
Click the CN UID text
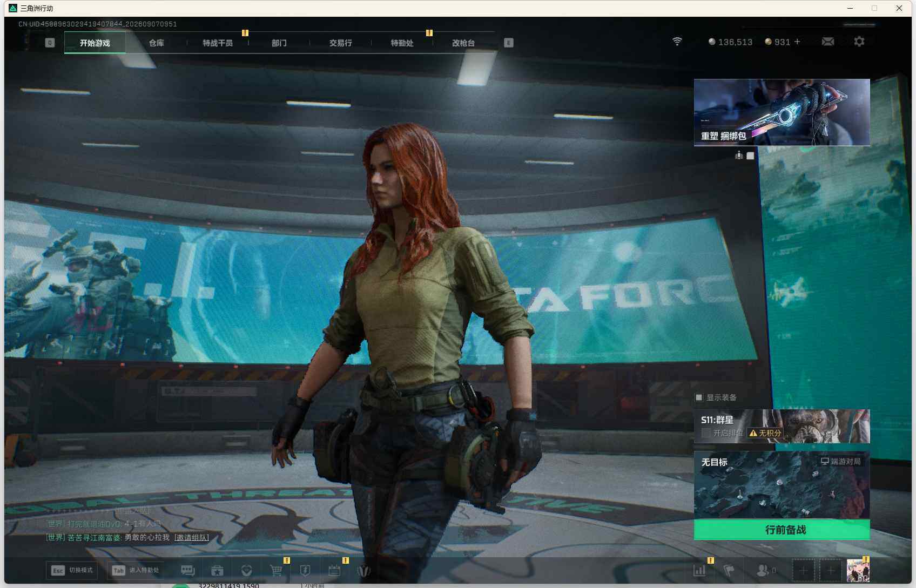(97, 24)
